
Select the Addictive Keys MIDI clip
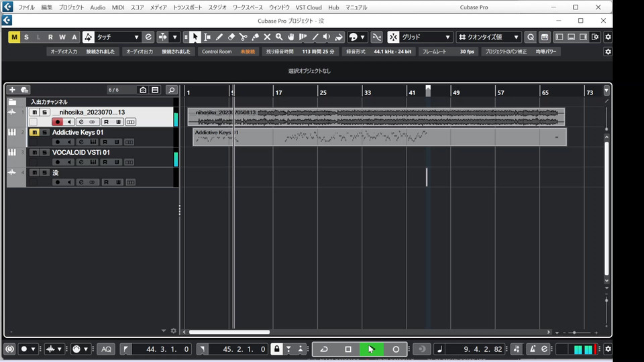[x=380, y=137]
